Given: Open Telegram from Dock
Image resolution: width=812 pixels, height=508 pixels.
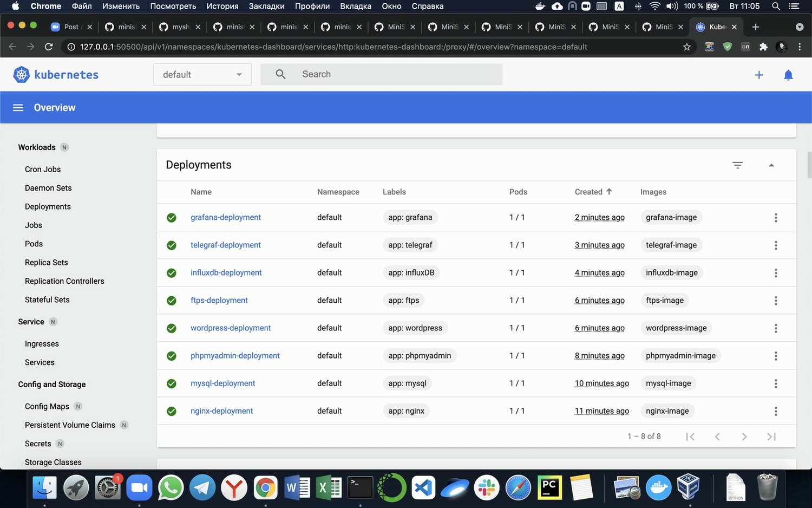Looking at the screenshot, I should [202, 487].
